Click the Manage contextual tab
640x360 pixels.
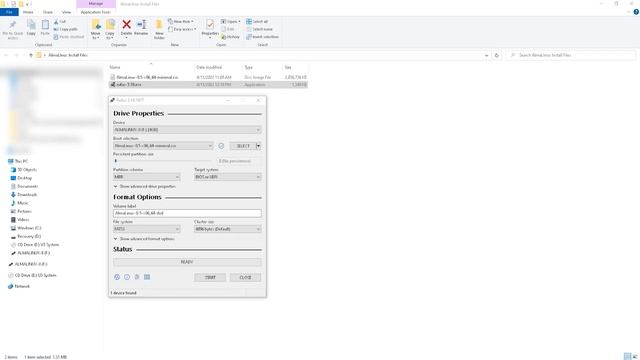(96, 4)
